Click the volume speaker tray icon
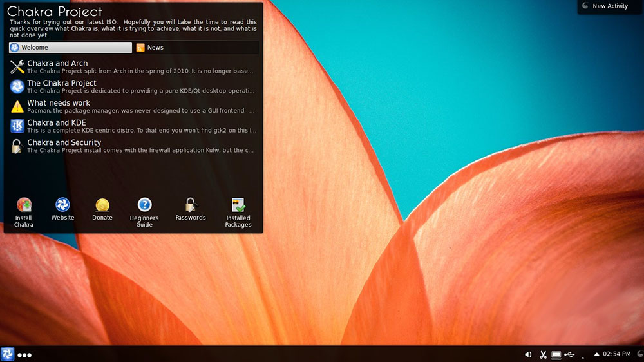The width and height of the screenshot is (644, 362). pyautogui.click(x=528, y=354)
